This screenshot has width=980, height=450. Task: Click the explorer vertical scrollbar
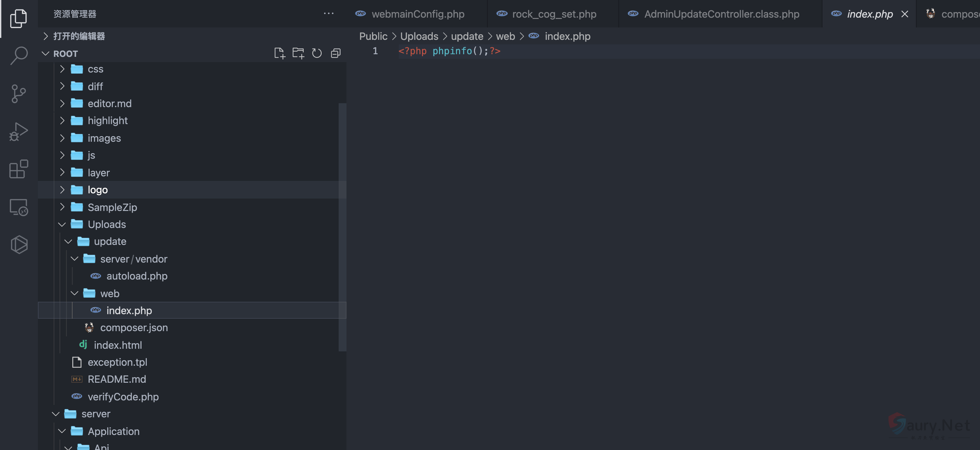coord(342,227)
